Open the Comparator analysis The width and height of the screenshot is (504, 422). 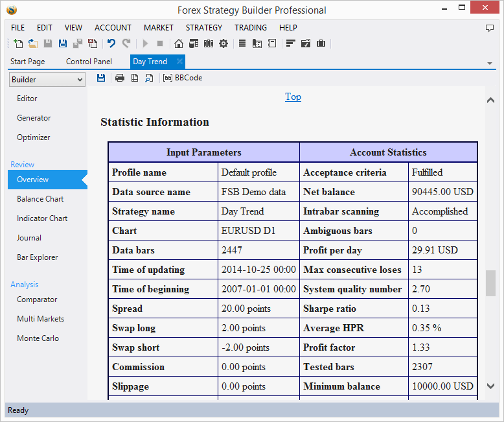click(x=37, y=299)
